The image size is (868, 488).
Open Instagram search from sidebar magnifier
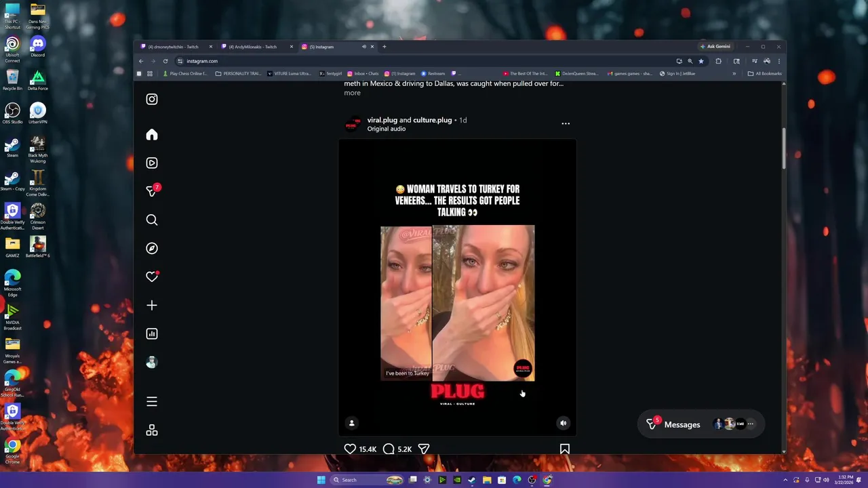coord(152,220)
